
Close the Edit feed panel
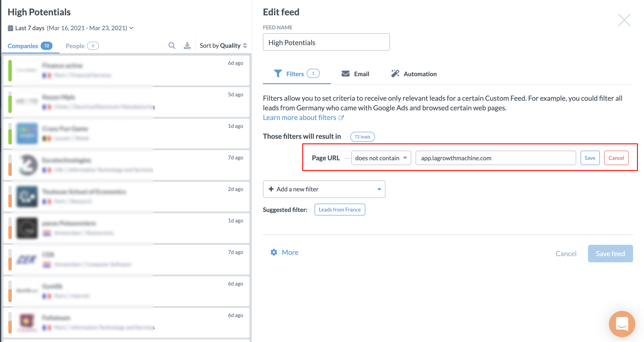pos(624,20)
